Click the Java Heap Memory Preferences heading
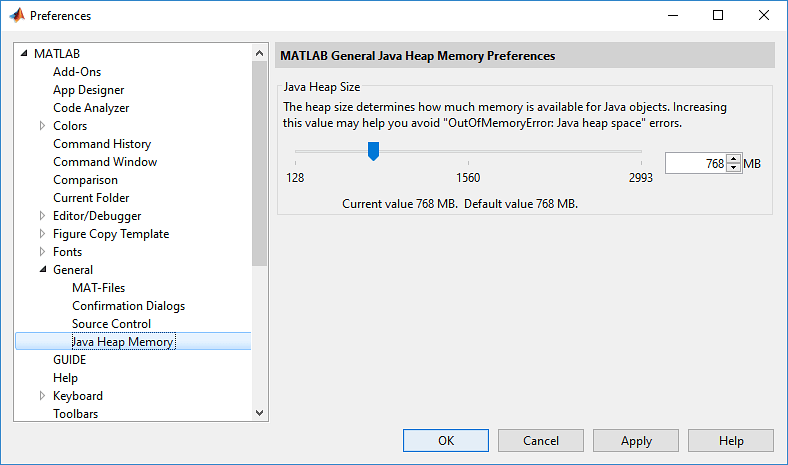Viewport: 788px width, 465px height. (x=418, y=56)
